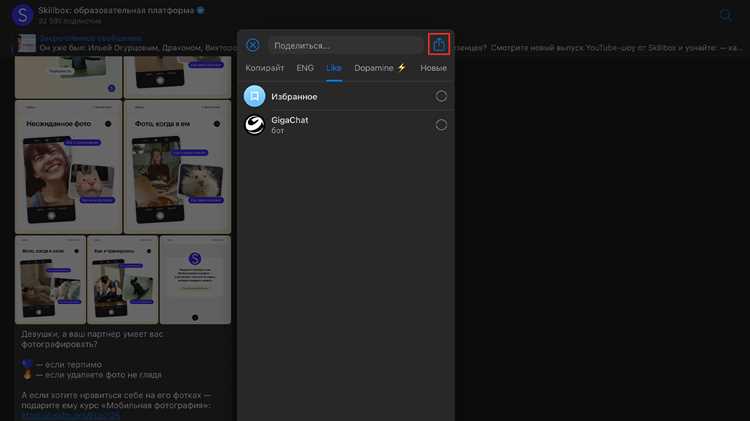Open the Новые folder tab
The width and height of the screenshot is (750, 421).
click(x=433, y=68)
